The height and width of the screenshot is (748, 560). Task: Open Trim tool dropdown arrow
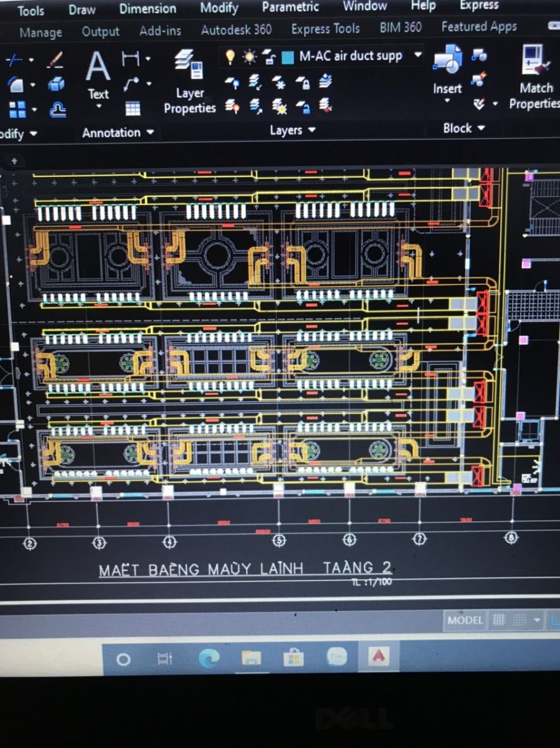[x=32, y=61]
